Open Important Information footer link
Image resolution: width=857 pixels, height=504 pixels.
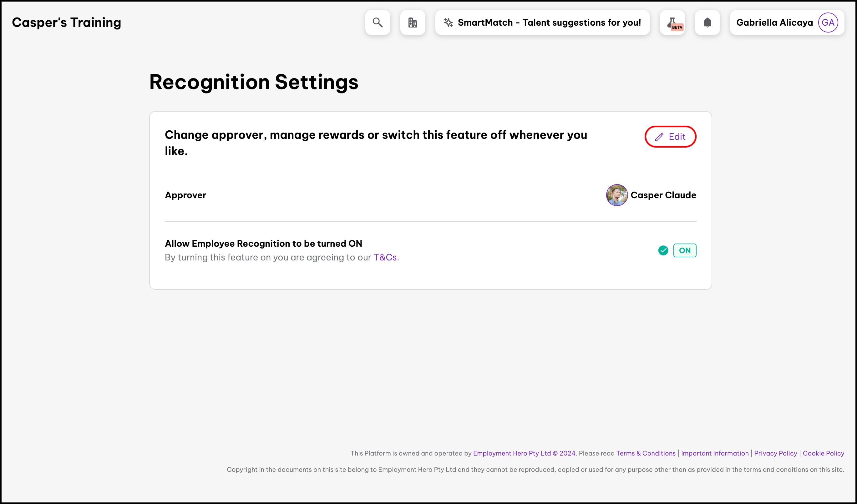click(x=715, y=453)
